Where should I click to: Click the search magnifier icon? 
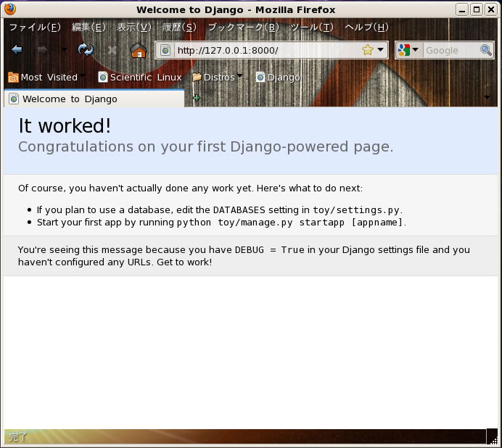(486, 50)
